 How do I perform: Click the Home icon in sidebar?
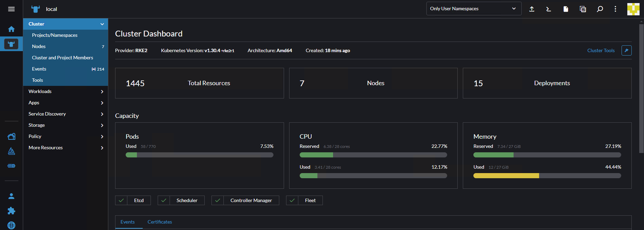click(x=11, y=29)
